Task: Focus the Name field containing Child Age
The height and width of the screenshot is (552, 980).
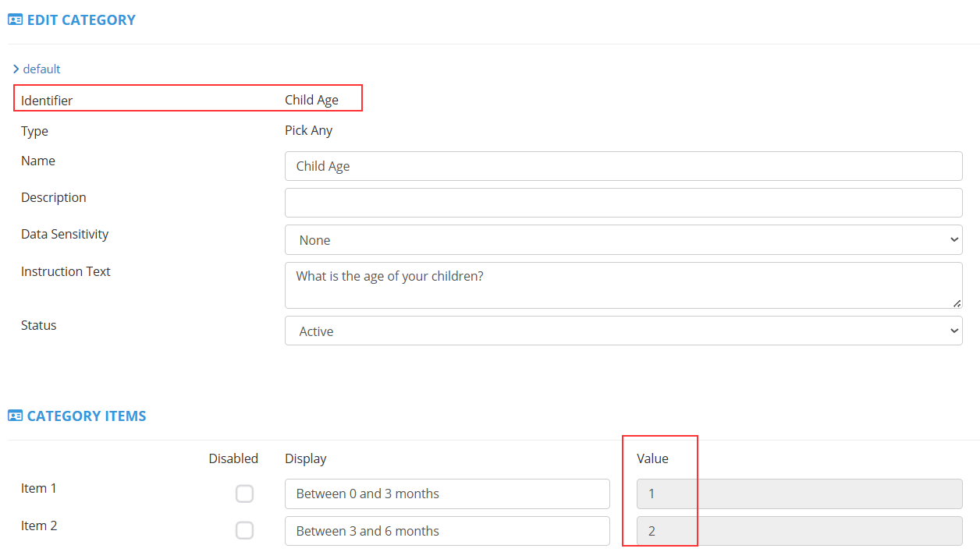Action: 623,166
